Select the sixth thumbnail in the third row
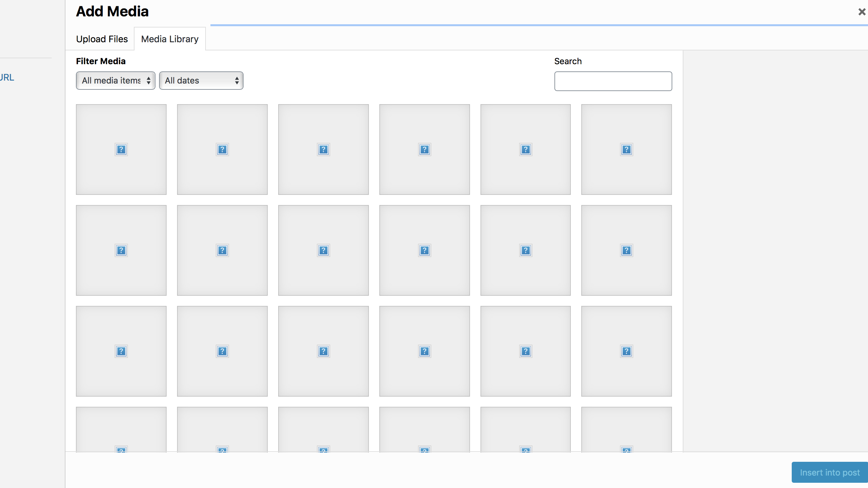This screenshot has width=868, height=488. click(x=627, y=351)
